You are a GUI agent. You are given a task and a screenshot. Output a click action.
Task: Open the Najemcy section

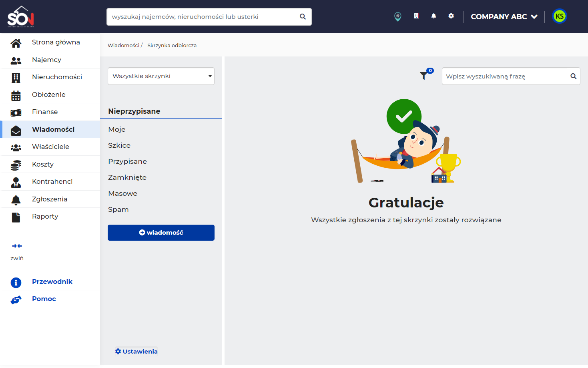coord(46,60)
